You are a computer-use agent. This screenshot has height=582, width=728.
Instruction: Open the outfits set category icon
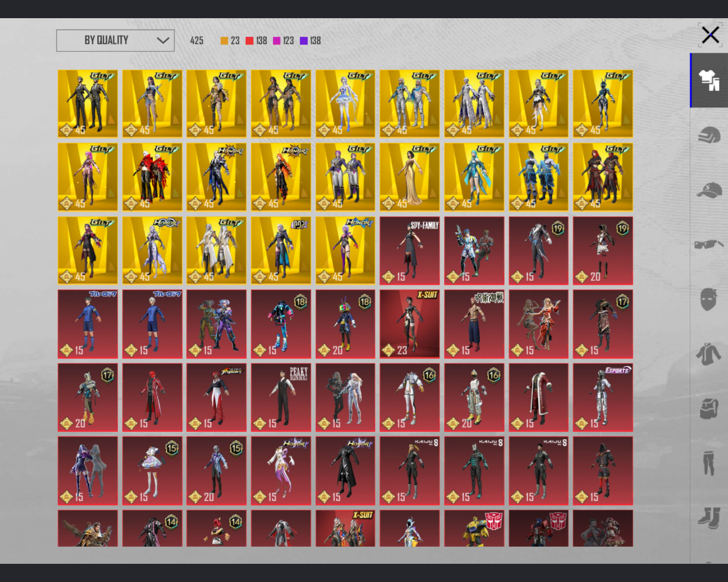pyautogui.click(x=709, y=80)
